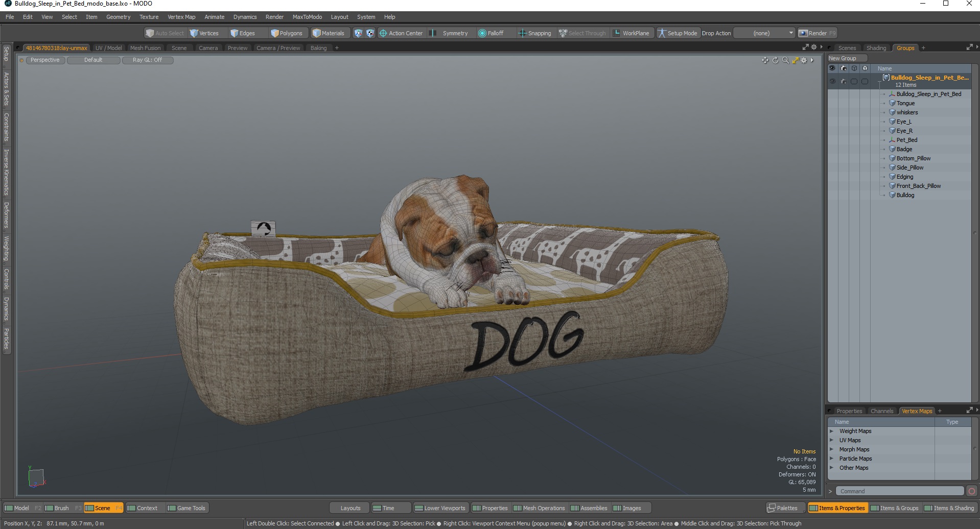980x529 pixels.
Task: Add a new viewport tab with plus
Action: click(337, 48)
